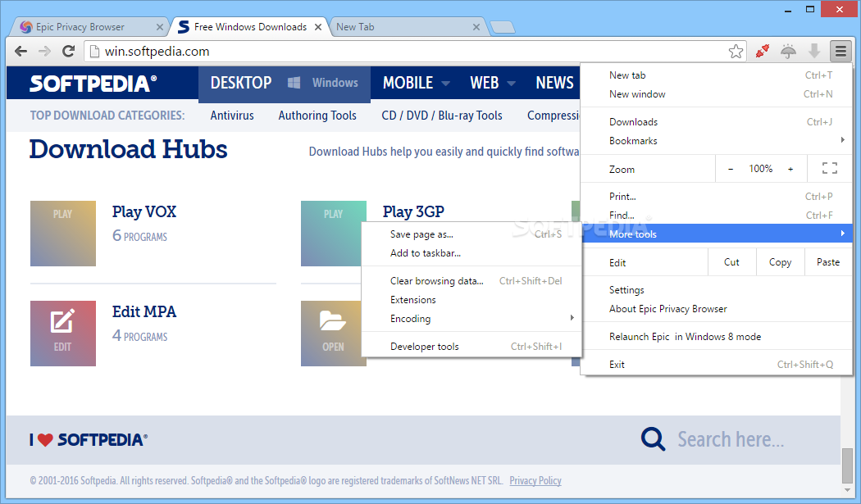Image resolution: width=861 pixels, height=504 pixels.
Task: Open the DESKTOP Windows section
Action: 284,83
